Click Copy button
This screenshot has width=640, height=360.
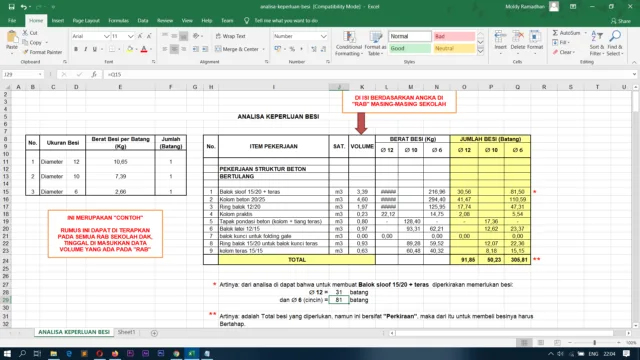[33, 42]
